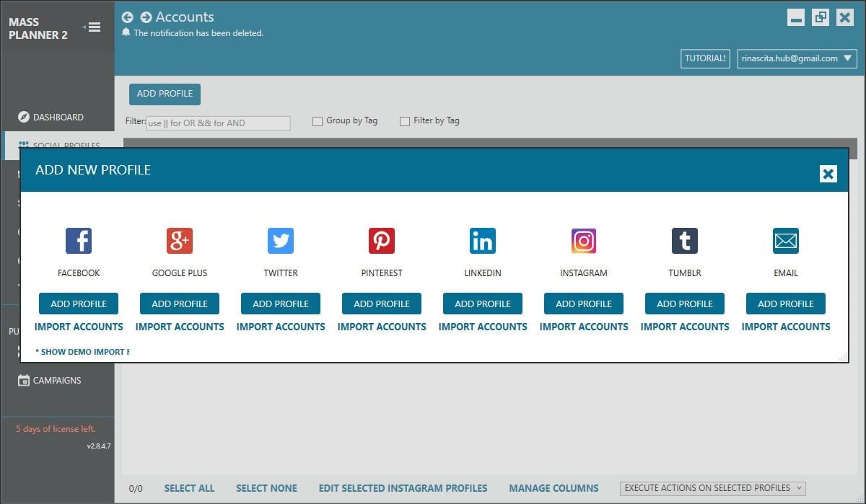Click the TUTORIAL! button
The image size is (866, 504).
coord(705,58)
